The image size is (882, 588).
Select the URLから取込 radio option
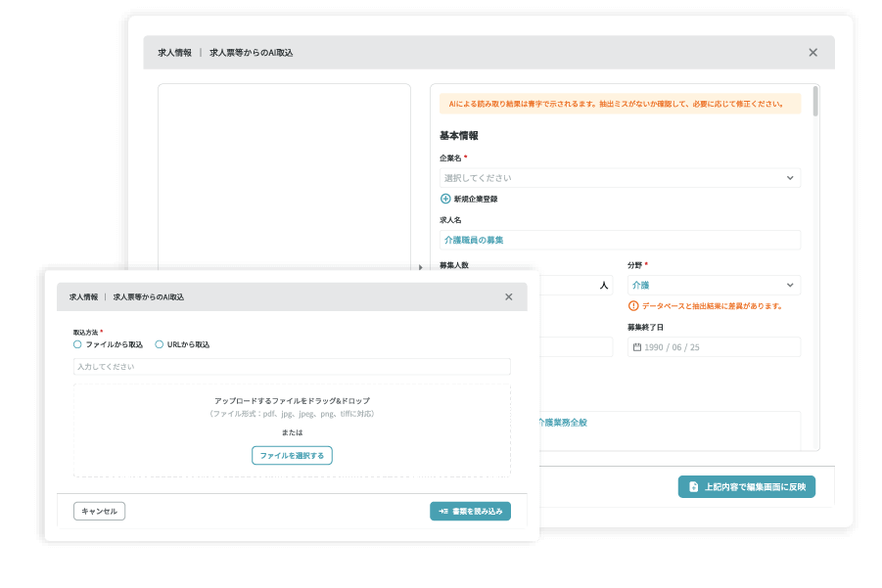(160, 344)
